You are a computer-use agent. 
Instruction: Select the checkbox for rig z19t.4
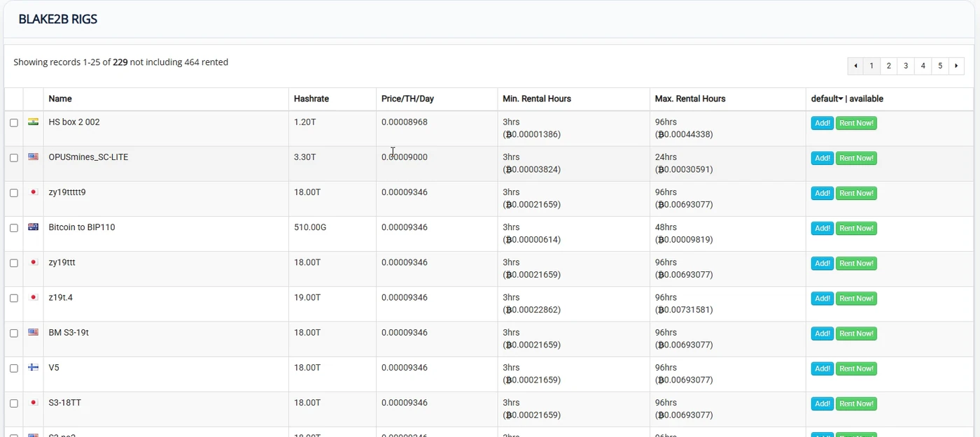pos(14,298)
